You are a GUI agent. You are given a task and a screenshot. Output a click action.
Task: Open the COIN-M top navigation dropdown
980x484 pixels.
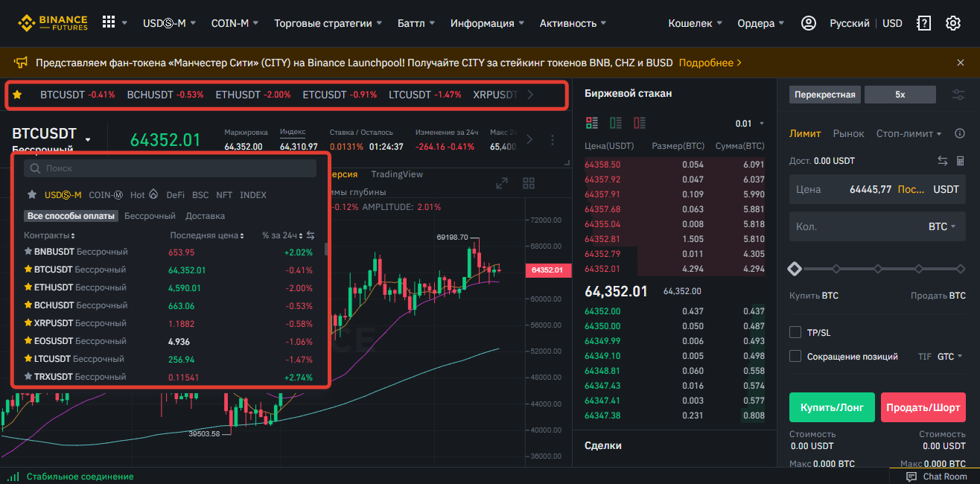(235, 23)
